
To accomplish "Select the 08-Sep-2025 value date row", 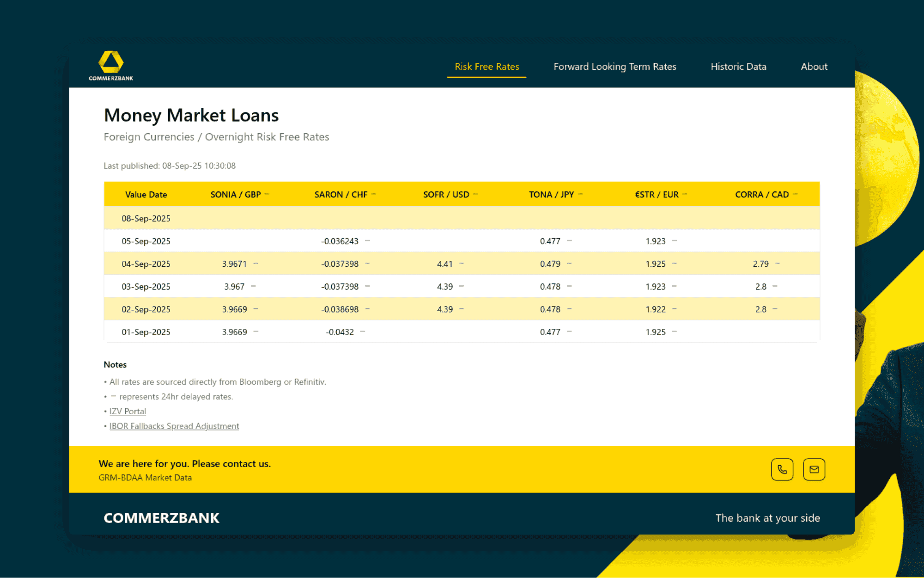I will pyautogui.click(x=462, y=218).
